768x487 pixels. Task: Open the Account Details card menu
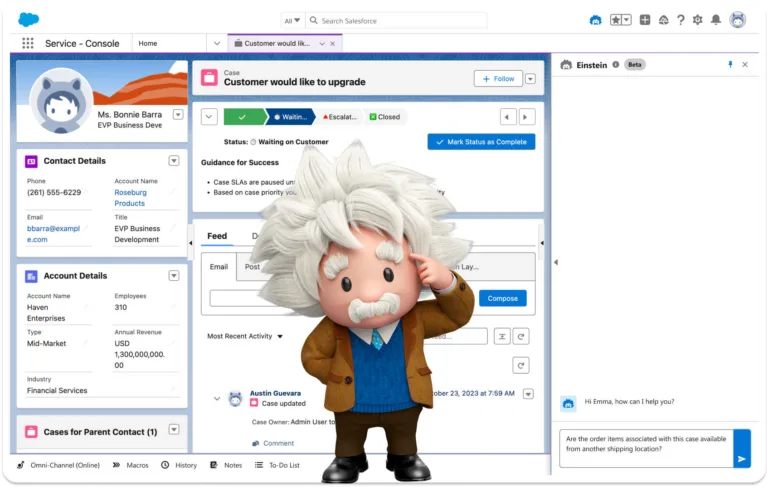174,276
